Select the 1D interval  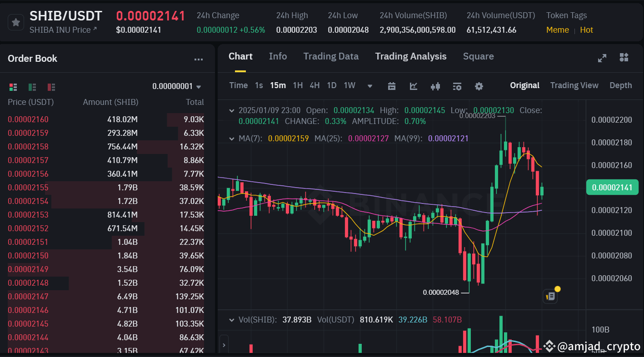click(x=332, y=85)
